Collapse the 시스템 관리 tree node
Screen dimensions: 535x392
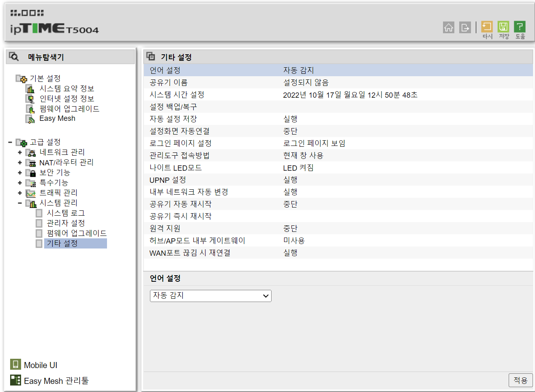click(19, 203)
